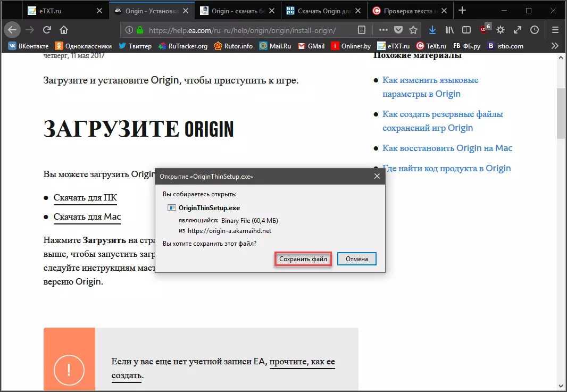This screenshot has width=567, height=392.
Task: Close the Проверка текста tab
Action: pyautogui.click(x=444, y=11)
